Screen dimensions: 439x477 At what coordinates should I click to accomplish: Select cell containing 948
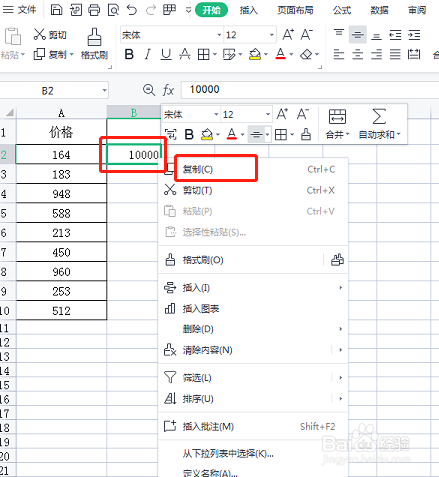tap(61, 194)
